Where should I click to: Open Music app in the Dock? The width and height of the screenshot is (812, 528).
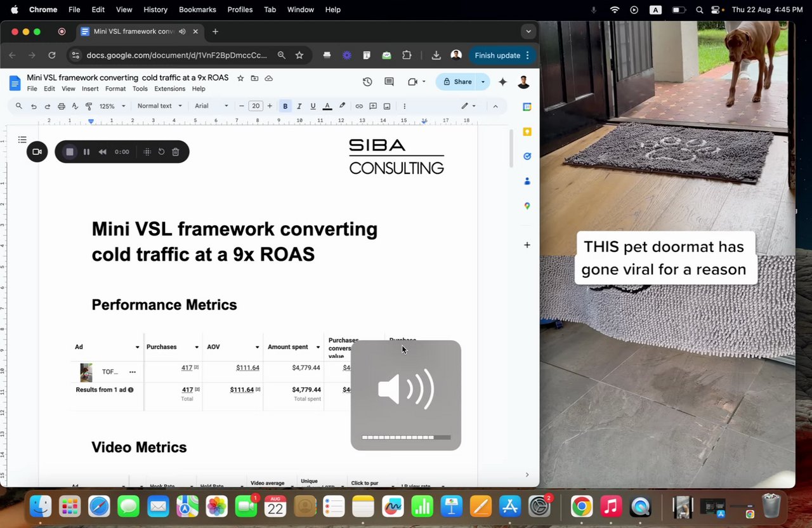click(610, 506)
